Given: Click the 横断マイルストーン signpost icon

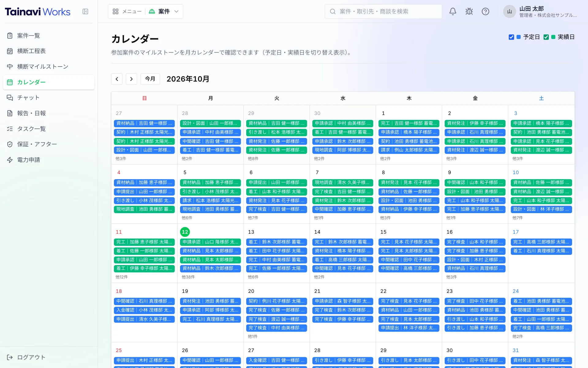Looking at the screenshot, I should [10, 67].
